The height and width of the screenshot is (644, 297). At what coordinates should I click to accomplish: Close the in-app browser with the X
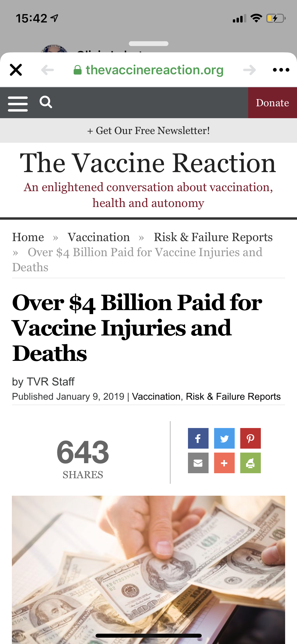[x=16, y=70]
